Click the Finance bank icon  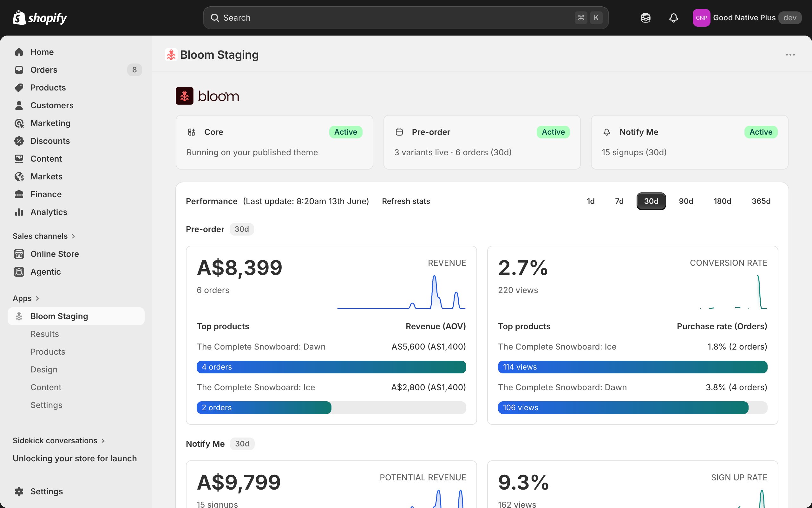(19, 195)
